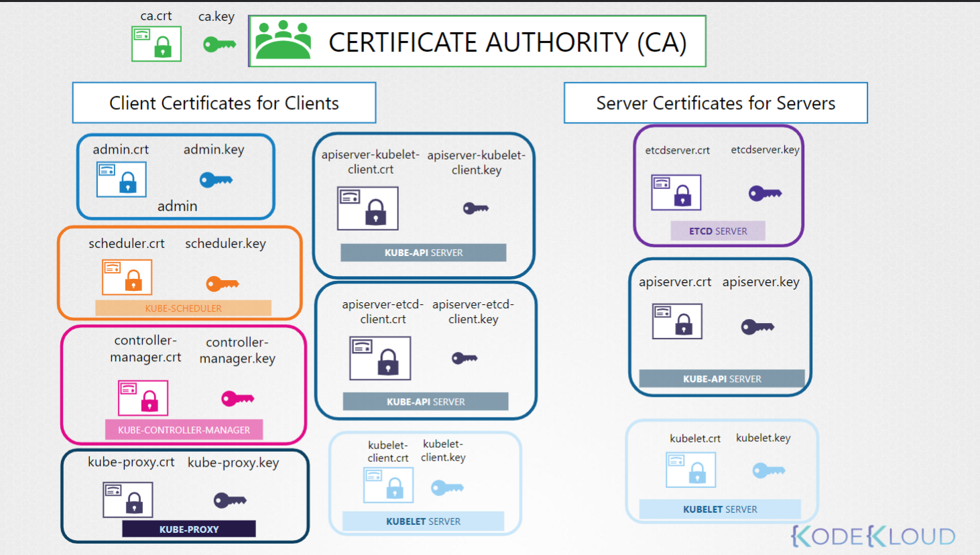This screenshot has width=980, height=555.
Task: Click the apiserver.key text label
Action: coord(761,282)
